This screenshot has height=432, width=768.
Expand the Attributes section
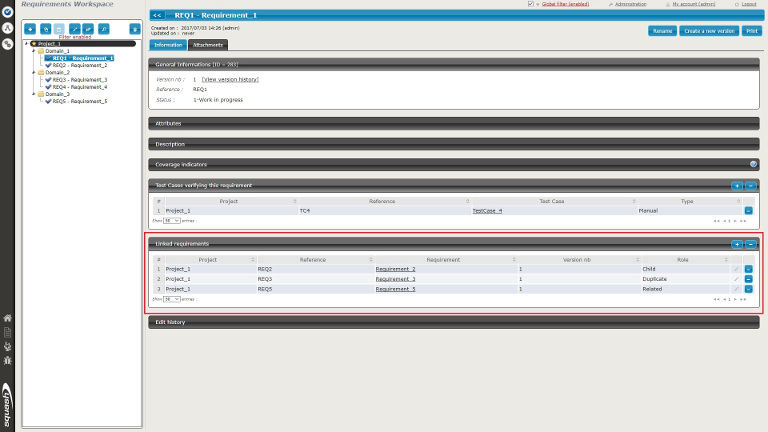[x=454, y=123]
